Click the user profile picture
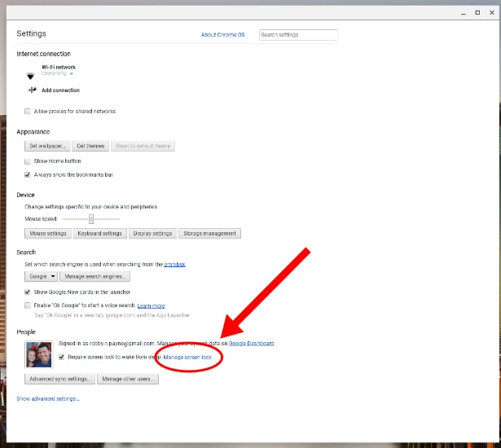The image size is (501, 448). (x=38, y=354)
